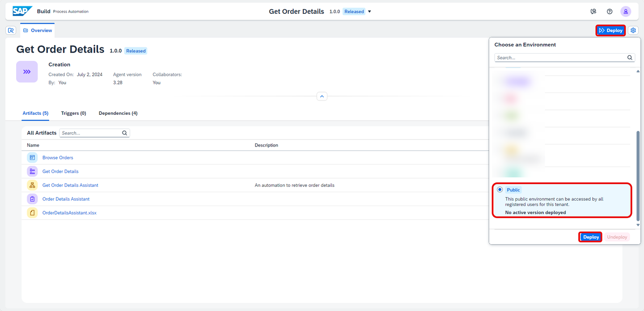
Task: Click the OrderDetailsAssistant.xlsx file icon
Action: (x=32, y=213)
